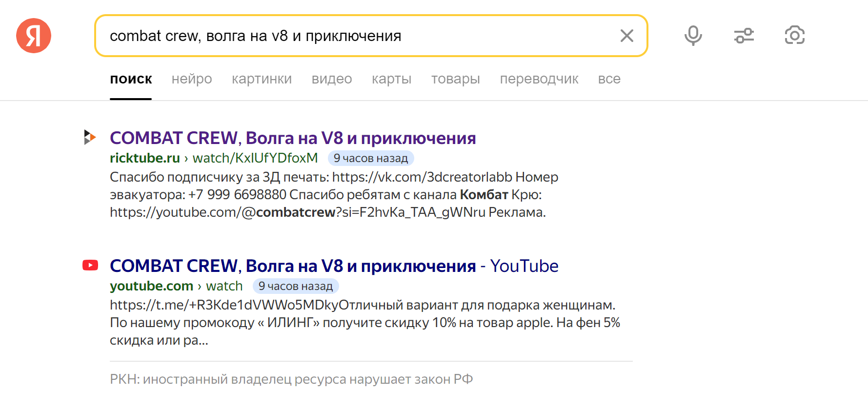Open the карты tab
868x413 pixels.
tap(391, 79)
